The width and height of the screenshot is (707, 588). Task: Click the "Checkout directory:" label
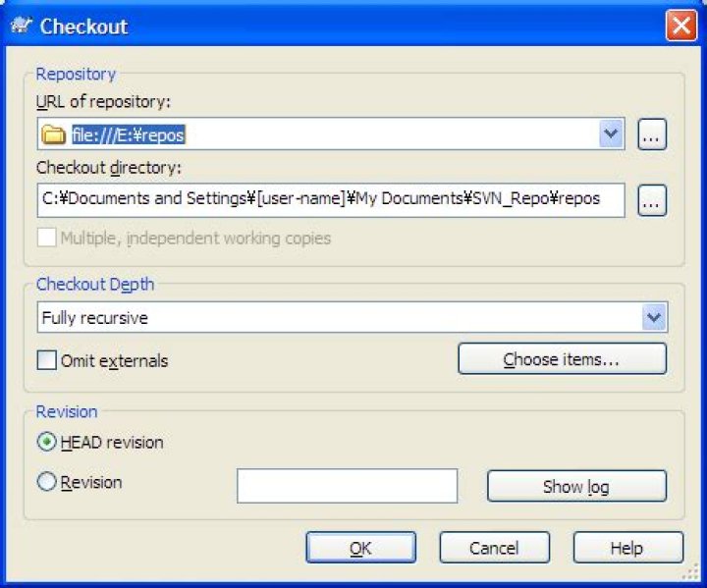(x=109, y=167)
